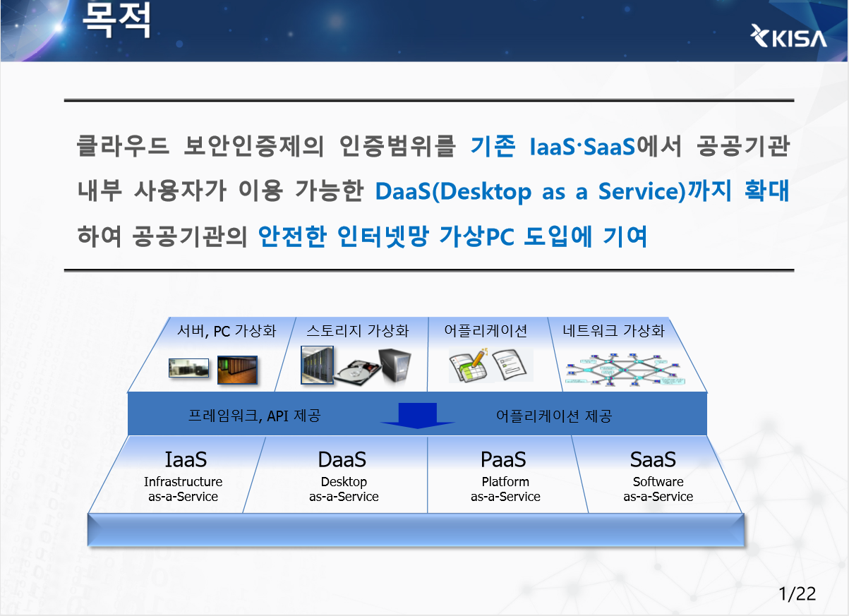Click the page number 1/22

click(797, 593)
